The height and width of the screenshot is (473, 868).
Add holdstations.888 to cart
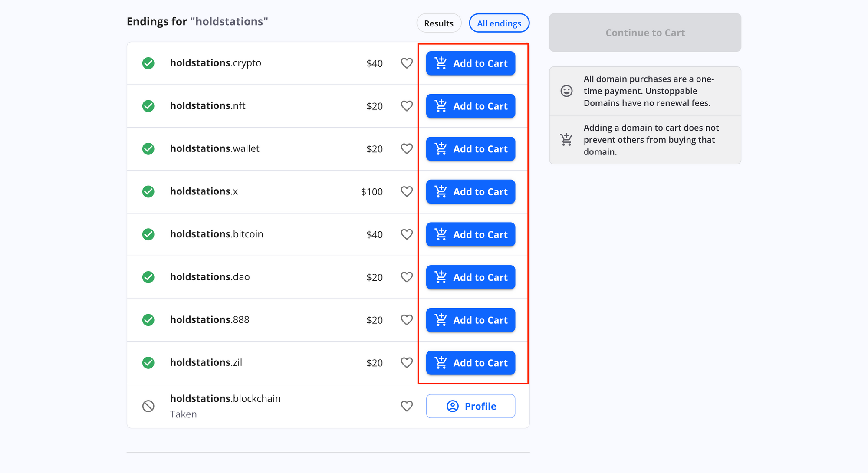point(470,320)
